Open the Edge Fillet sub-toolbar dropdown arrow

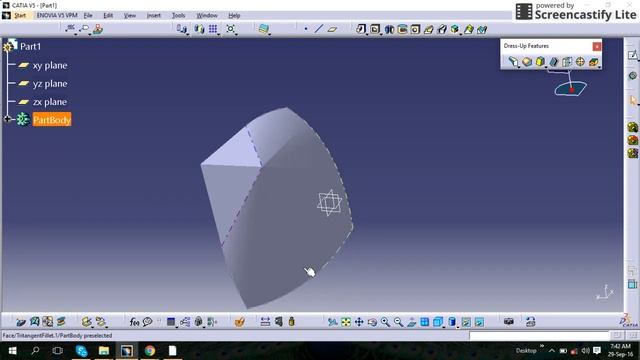(x=519, y=67)
